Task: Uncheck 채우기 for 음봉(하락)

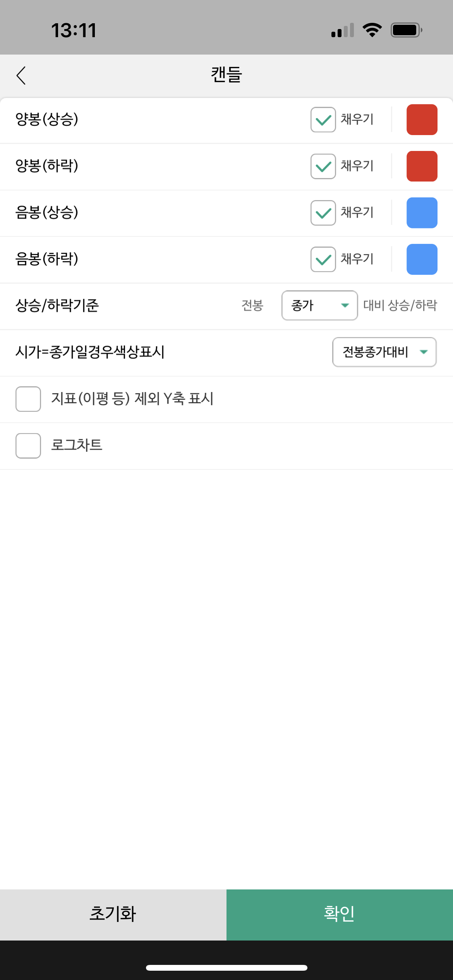Action: [323, 259]
